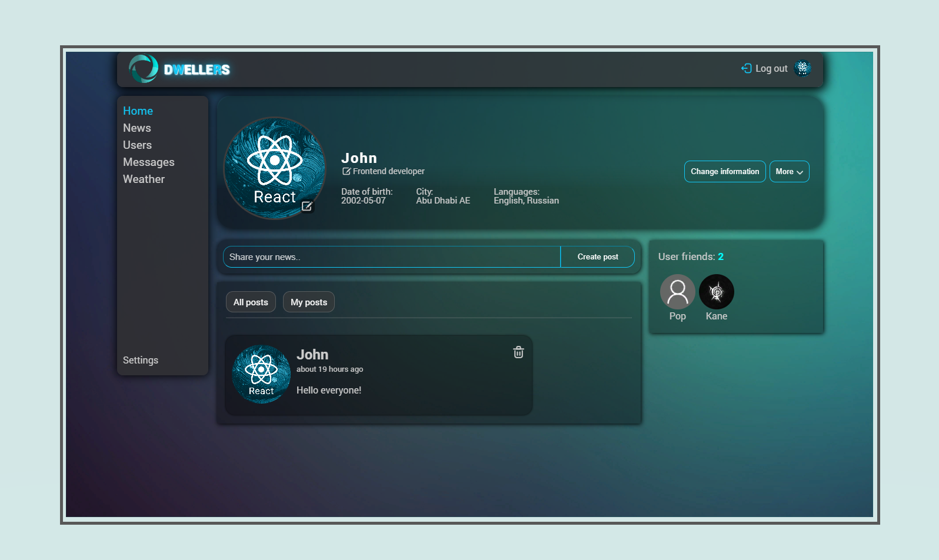Viewport: 939px width, 560px height.
Task: Click the edit profile picture icon
Action: click(x=307, y=206)
